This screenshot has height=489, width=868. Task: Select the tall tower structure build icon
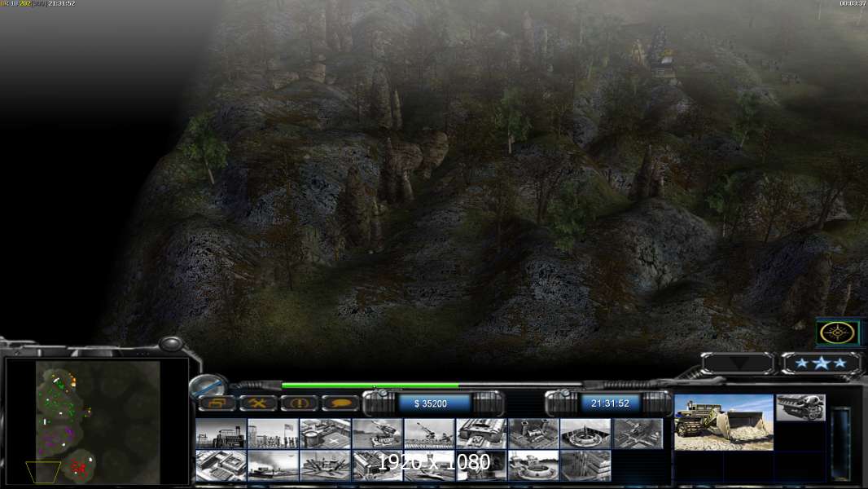(x=585, y=465)
